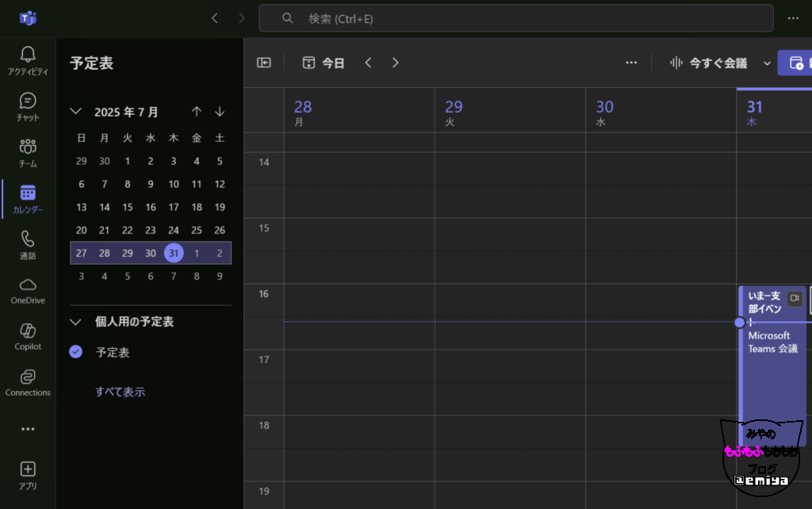
Task: Open the Connections app icon
Action: pos(28,377)
